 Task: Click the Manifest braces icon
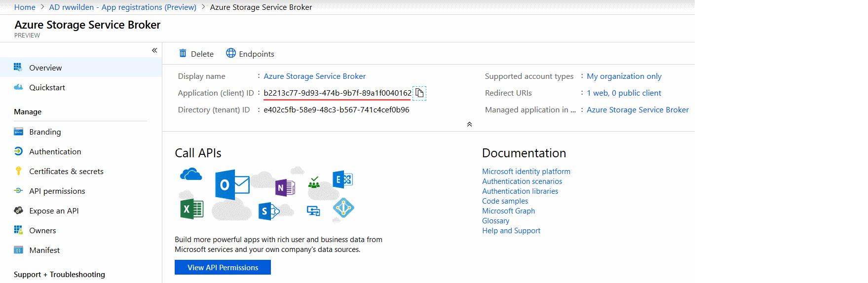[x=18, y=250]
